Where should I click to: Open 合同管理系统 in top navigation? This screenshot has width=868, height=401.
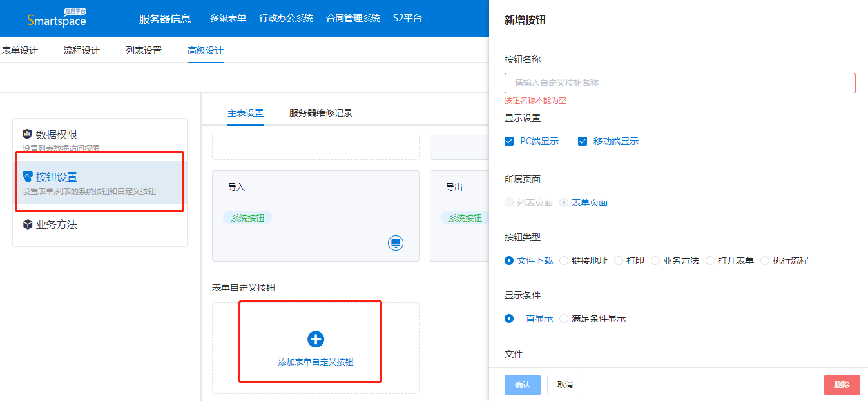pos(353,18)
